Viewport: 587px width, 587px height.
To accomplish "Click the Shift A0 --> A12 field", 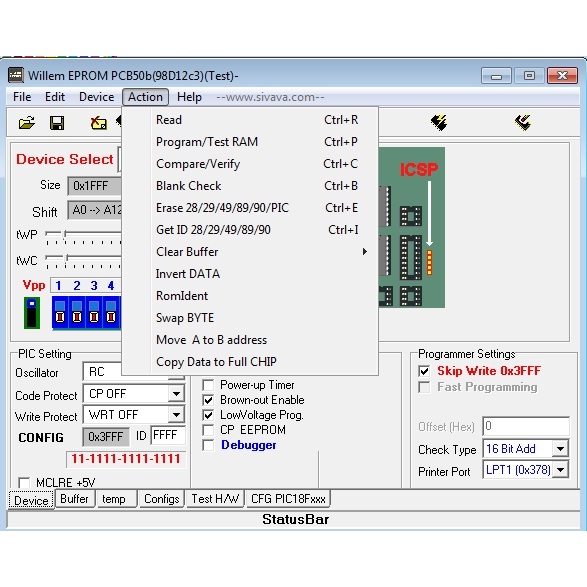I will click(94, 210).
